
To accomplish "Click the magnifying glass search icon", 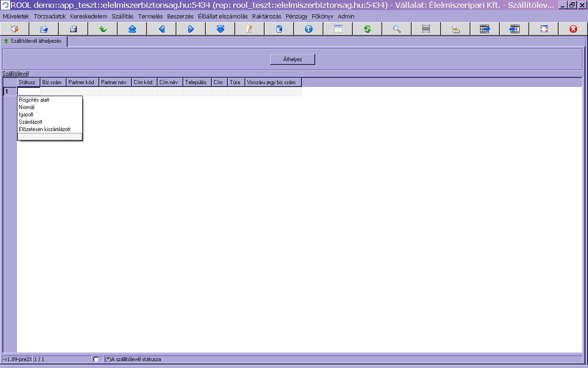I will (397, 29).
